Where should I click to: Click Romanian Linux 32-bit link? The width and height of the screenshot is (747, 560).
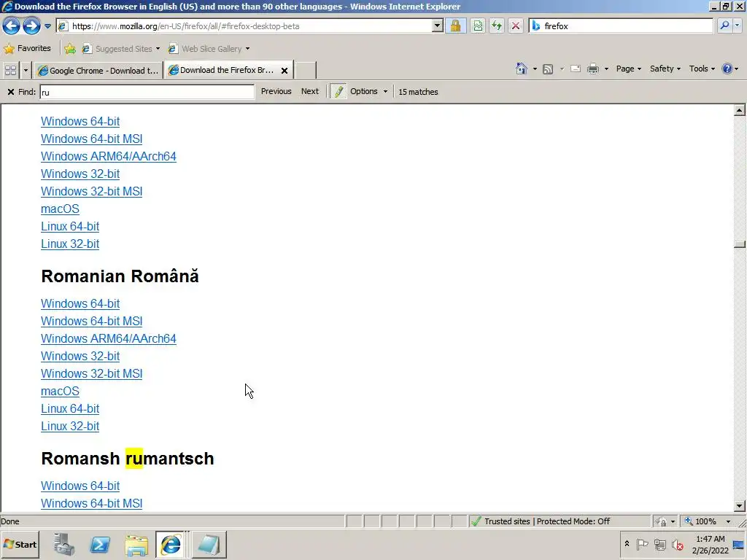pos(70,426)
